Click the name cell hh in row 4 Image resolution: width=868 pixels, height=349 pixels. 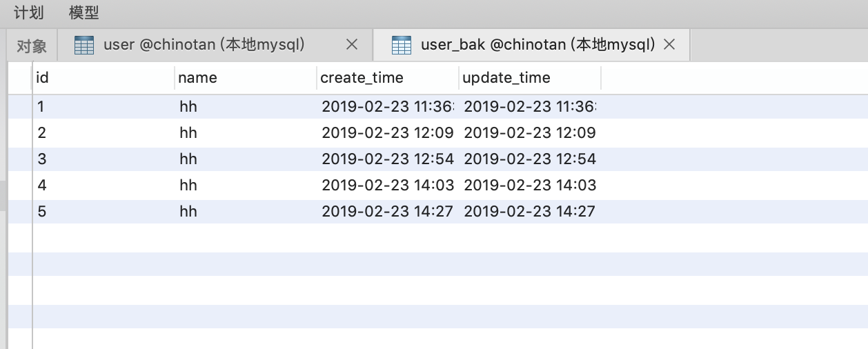pos(246,186)
